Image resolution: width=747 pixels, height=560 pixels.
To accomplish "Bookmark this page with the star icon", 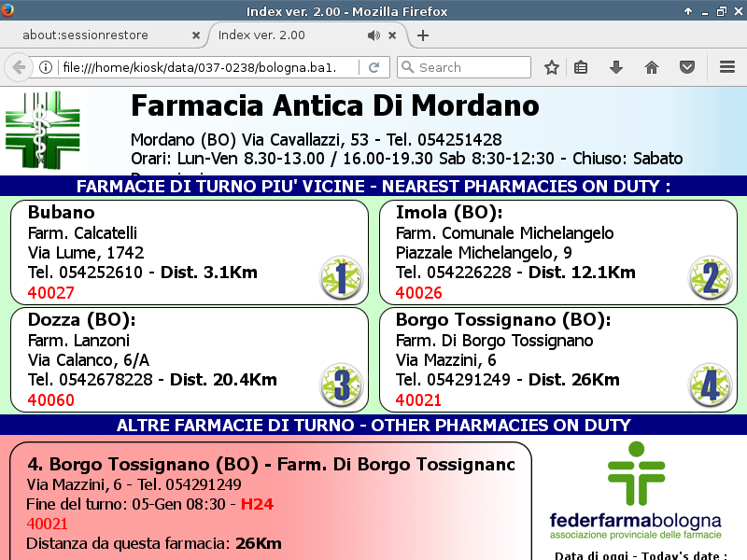I will pos(552,67).
